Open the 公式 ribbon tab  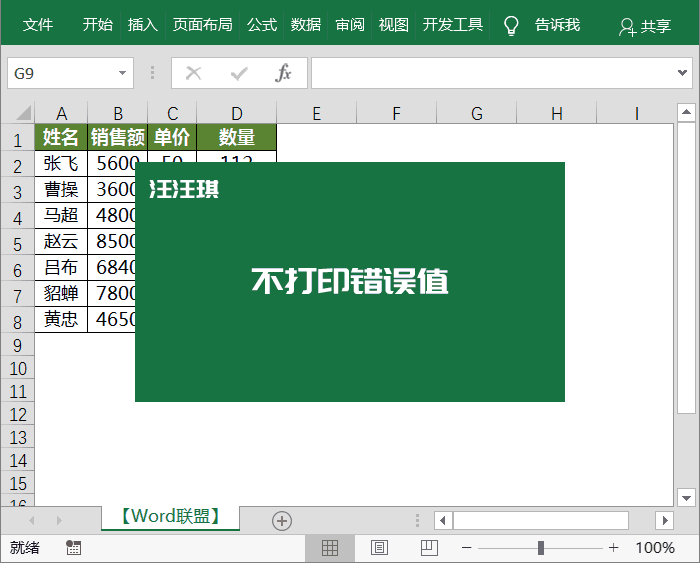262,25
